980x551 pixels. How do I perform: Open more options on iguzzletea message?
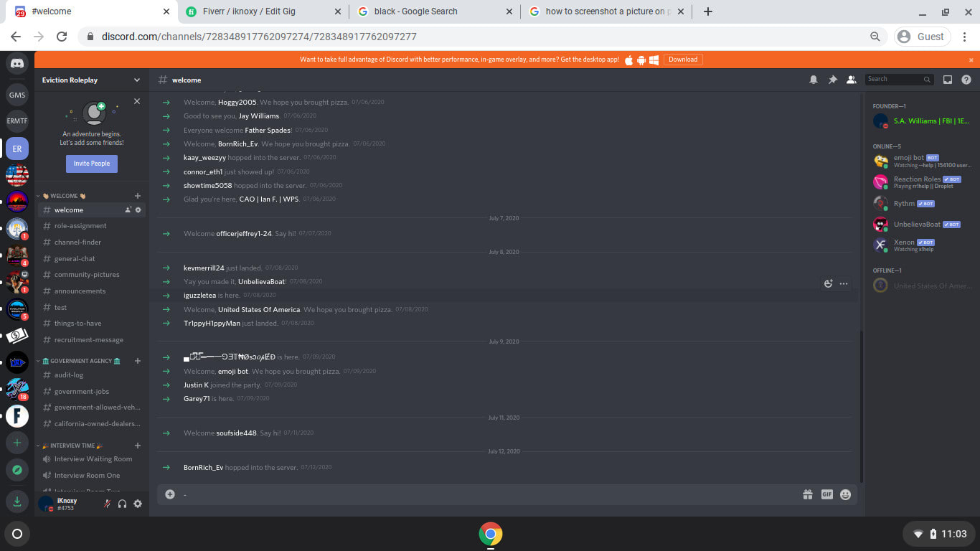click(844, 283)
